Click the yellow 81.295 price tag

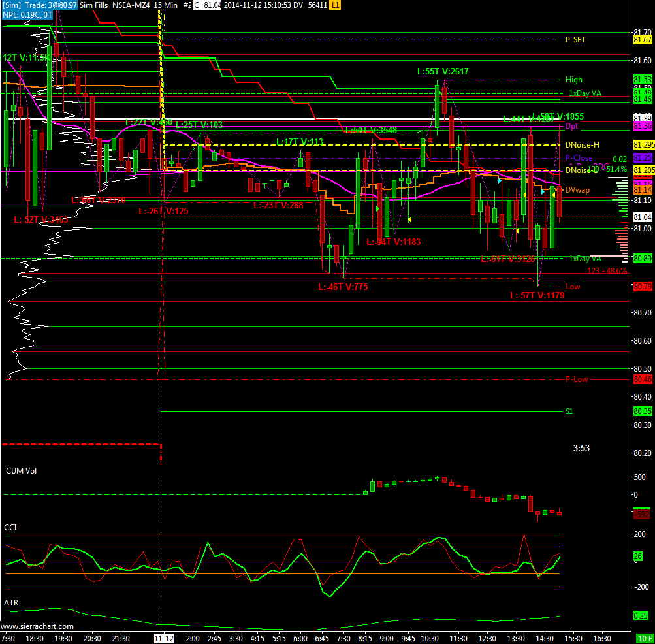tap(644, 145)
